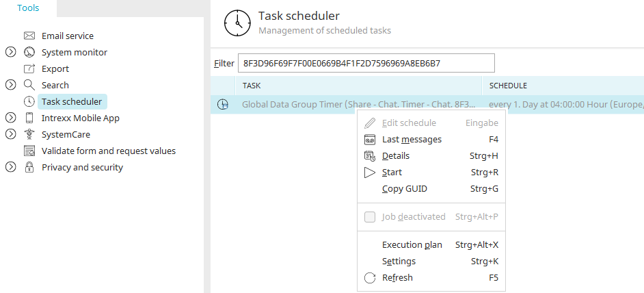Toggle the Job deactivated checkbox
The width and height of the screenshot is (644, 293).
click(370, 217)
